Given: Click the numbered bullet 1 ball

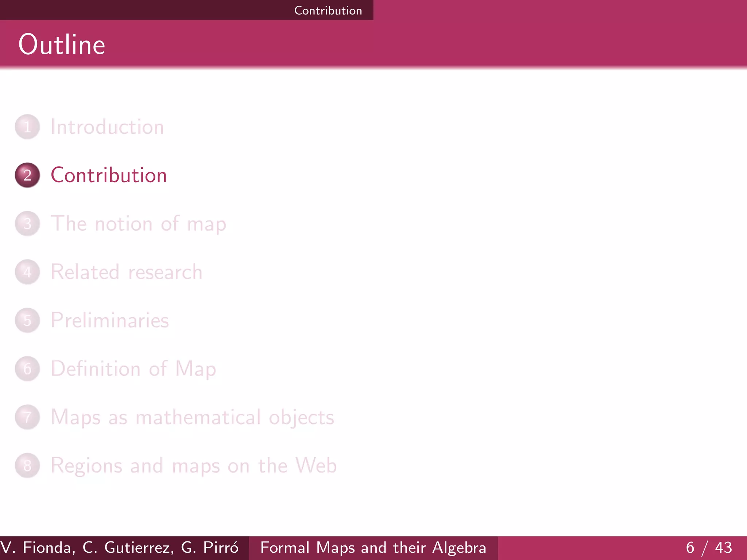Looking at the screenshot, I should [x=27, y=127].
